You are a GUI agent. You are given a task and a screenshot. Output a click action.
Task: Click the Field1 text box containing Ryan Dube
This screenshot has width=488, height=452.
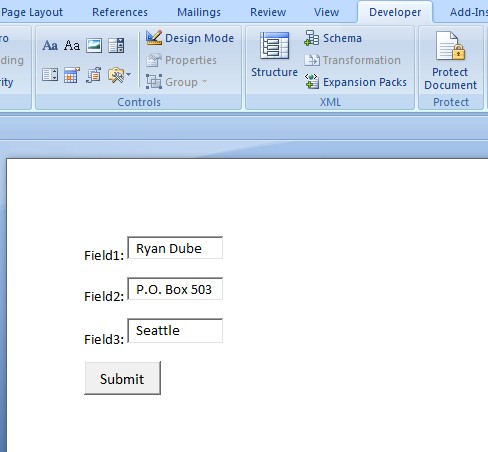[x=175, y=248]
